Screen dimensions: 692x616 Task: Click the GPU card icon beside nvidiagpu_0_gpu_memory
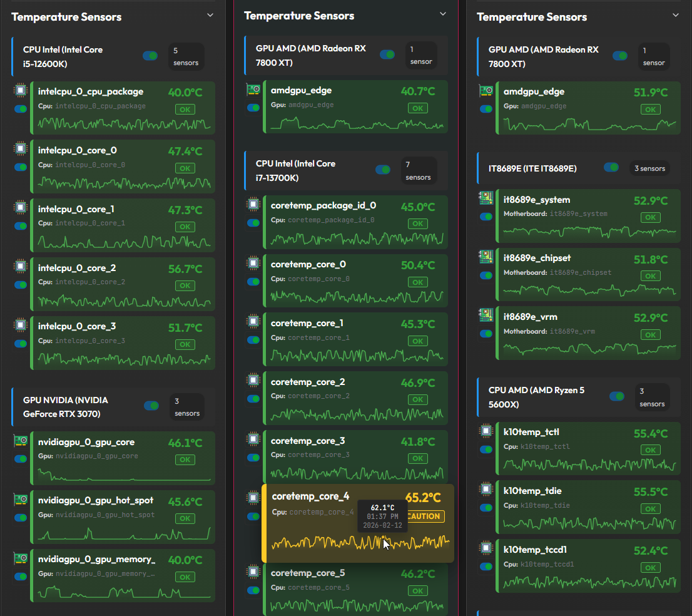21,558
